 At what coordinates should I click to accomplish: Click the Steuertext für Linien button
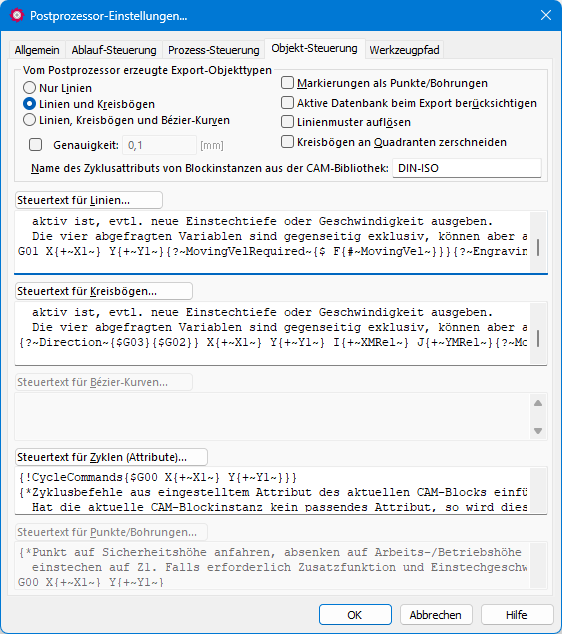point(89,200)
